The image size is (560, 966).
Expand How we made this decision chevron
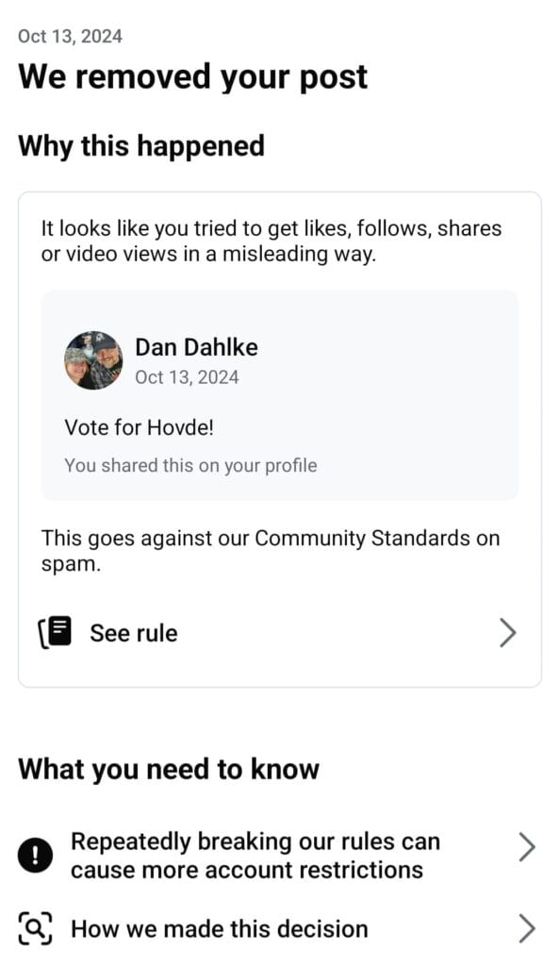coord(527,928)
